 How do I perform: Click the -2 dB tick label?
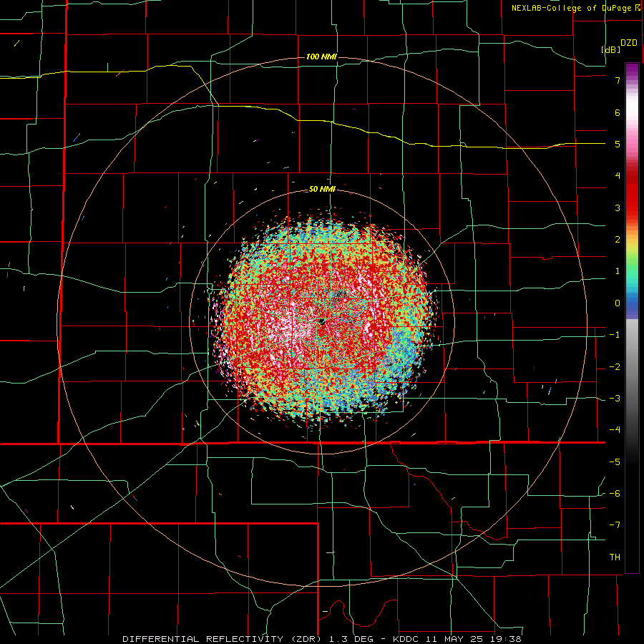coord(615,367)
